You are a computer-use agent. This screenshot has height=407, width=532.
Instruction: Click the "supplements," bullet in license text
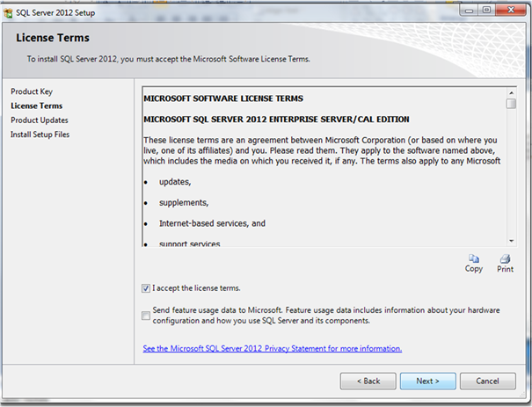(x=184, y=202)
